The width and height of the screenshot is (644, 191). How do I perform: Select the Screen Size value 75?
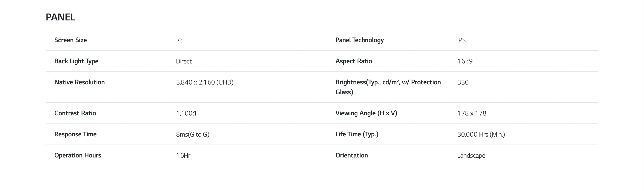[180, 40]
